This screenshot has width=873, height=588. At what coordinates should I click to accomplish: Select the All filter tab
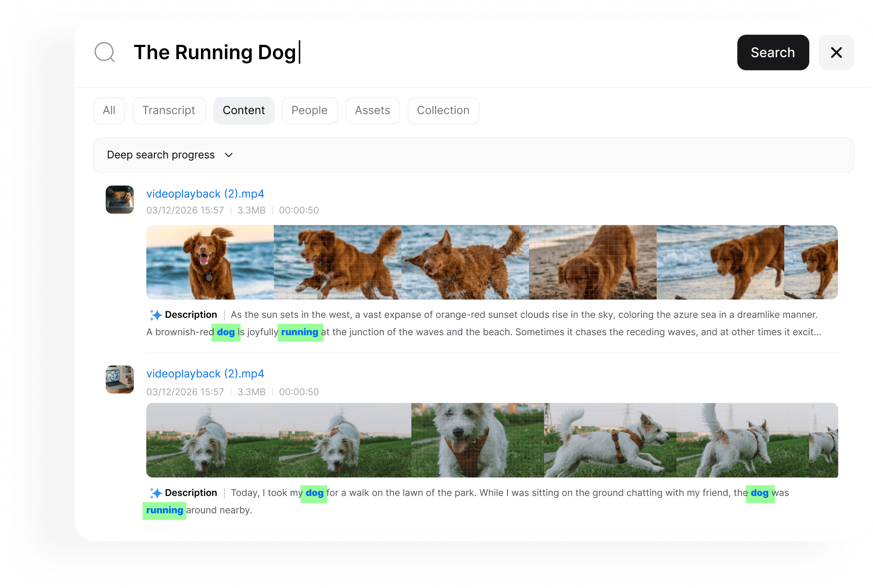109,110
